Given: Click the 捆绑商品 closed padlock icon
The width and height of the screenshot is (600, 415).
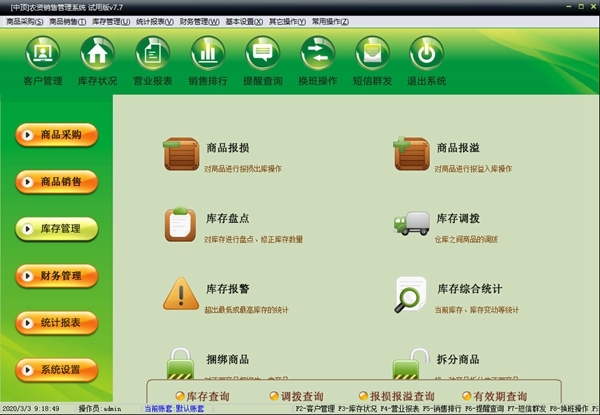Looking at the screenshot, I should coord(180,363).
